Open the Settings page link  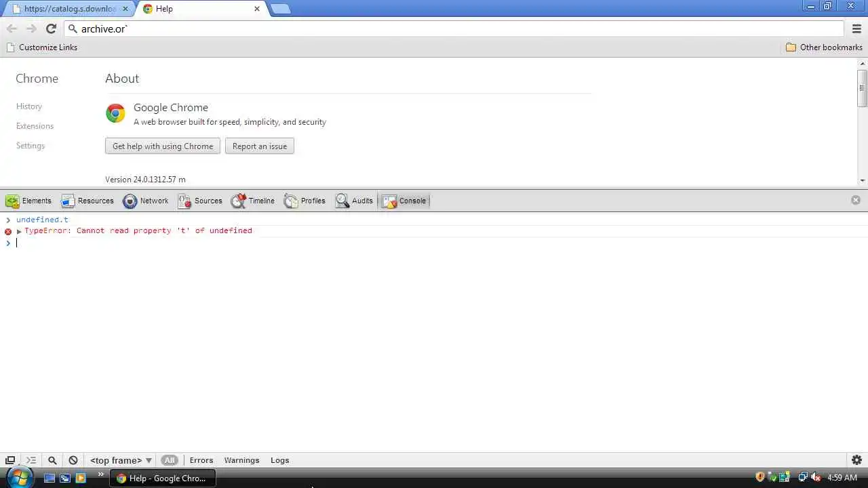click(x=31, y=146)
